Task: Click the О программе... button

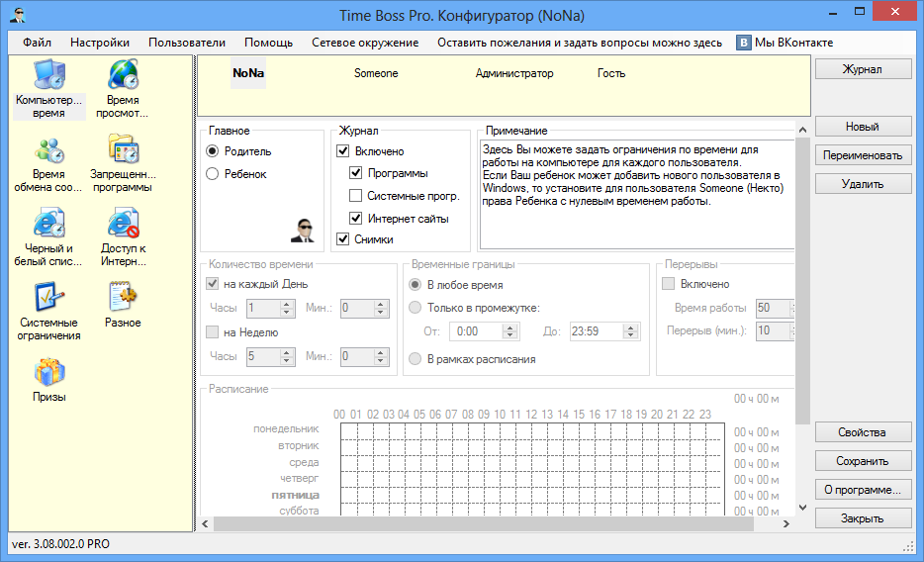Action: (863, 490)
